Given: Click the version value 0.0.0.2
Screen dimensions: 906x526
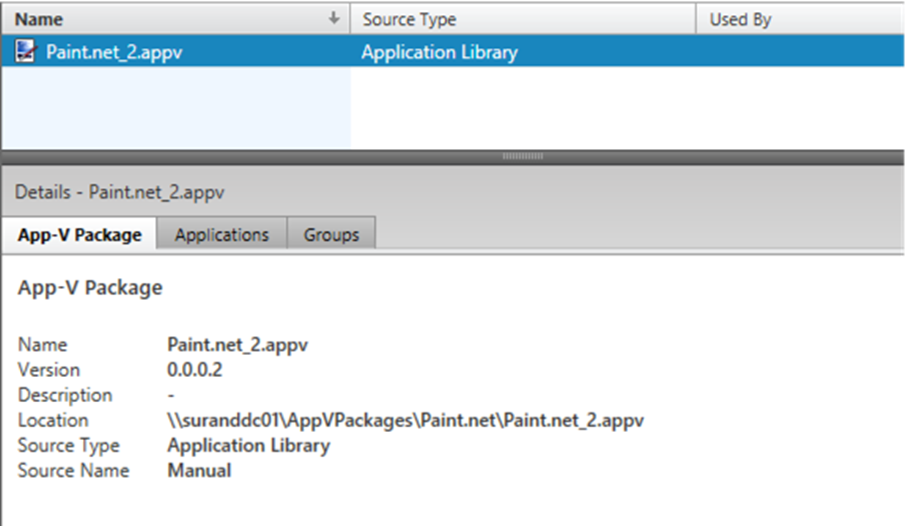Looking at the screenshot, I should 195,369.
